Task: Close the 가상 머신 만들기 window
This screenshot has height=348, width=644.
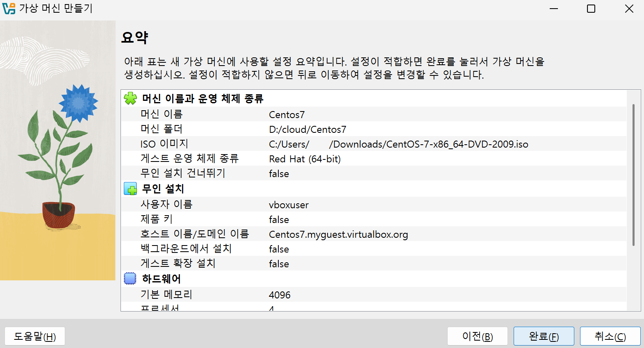Action: point(629,9)
